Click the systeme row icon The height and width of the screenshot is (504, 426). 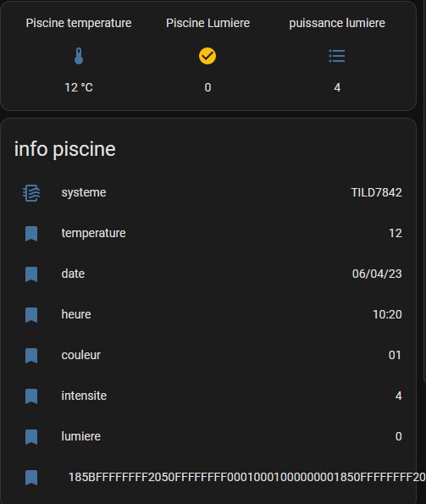[x=31, y=193]
